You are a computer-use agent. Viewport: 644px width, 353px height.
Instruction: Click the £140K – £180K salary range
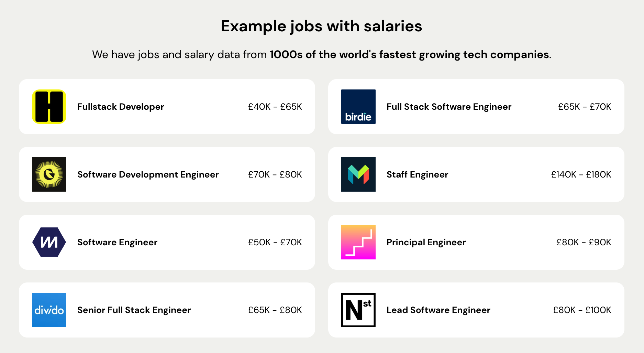(x=581, y=174)
